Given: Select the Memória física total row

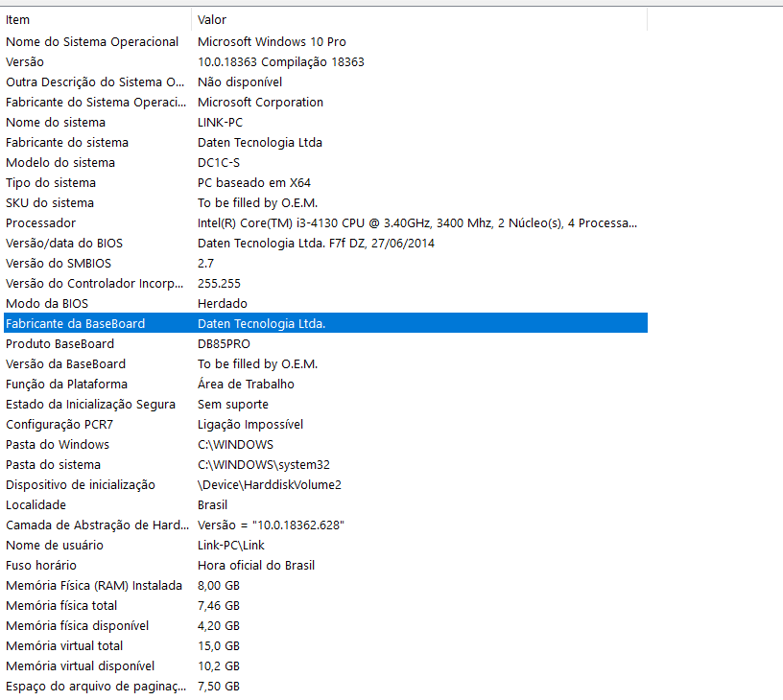Looking at the screenshot, I should pyautogui.click(x=325, y=605).
